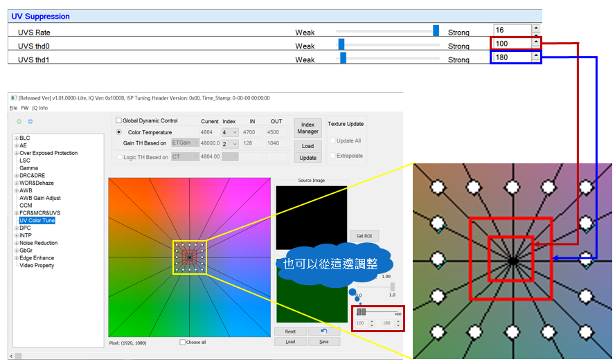Click the UVS Rate spinner arrows
Viewport: 615px width, 364px height.
click(x=535, y=30)
